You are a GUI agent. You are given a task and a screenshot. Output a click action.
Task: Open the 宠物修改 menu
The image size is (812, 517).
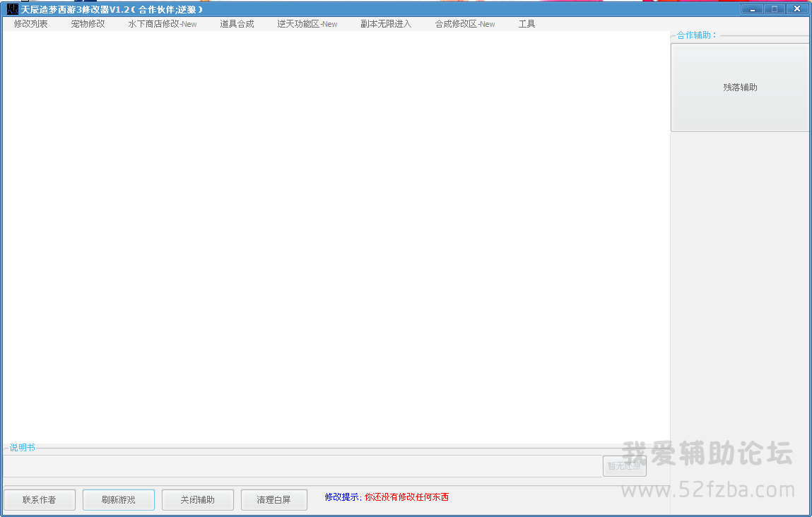point(88,24)
